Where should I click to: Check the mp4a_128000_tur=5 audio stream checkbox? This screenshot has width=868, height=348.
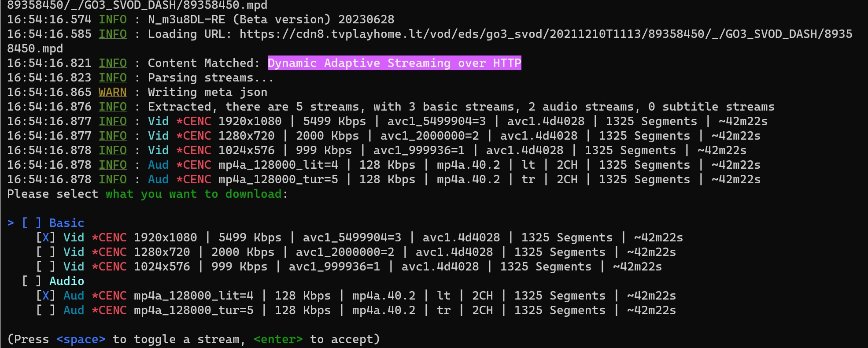coord(46,310)
